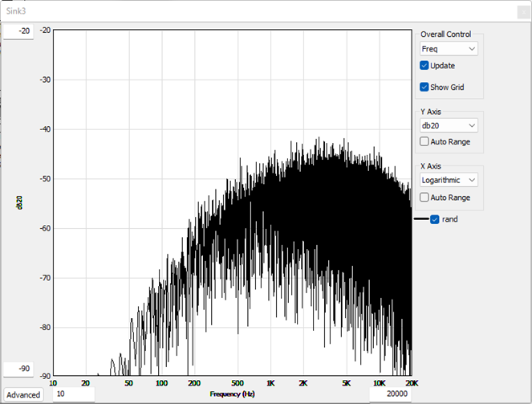Disable the Show Grid checkbox
532x404 pixels.
(424, 87)
